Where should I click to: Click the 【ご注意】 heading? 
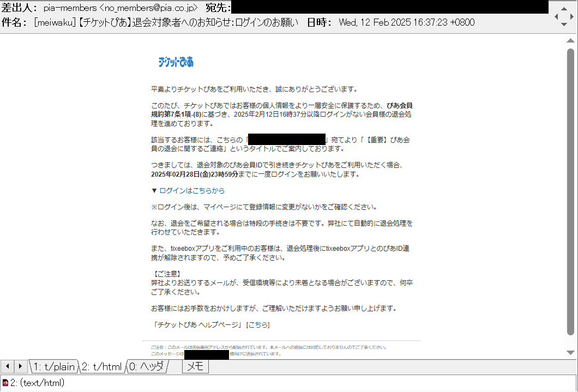166,274
